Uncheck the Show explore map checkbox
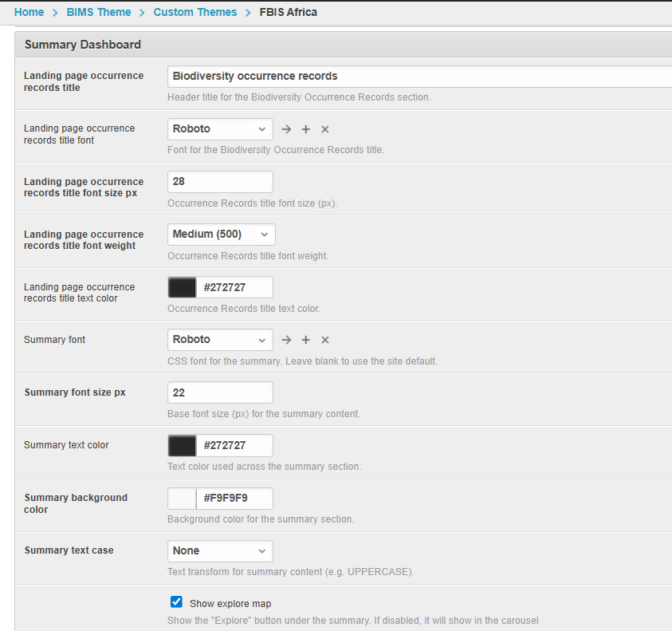672x631 pixels. pos(177,602)
